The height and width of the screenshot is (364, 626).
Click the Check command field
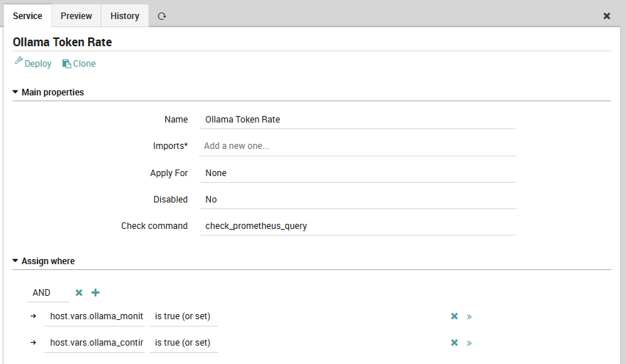tap(357, 226)
